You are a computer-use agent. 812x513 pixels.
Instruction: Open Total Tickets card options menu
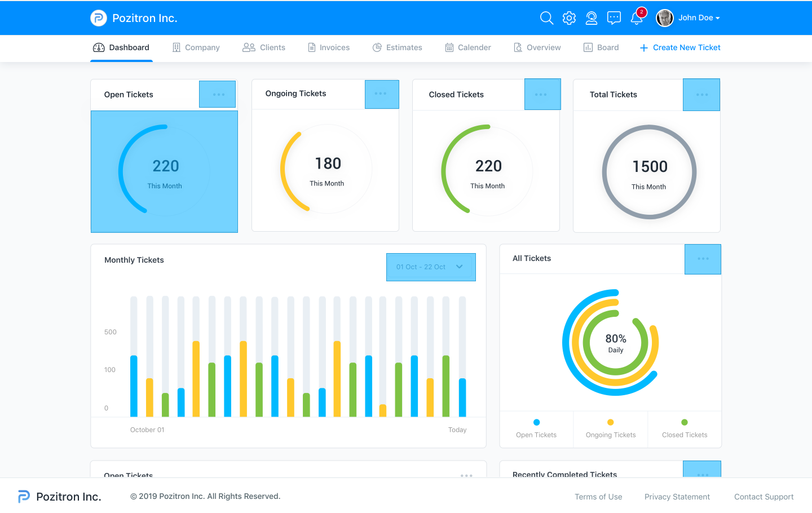[x=701, y=95]
